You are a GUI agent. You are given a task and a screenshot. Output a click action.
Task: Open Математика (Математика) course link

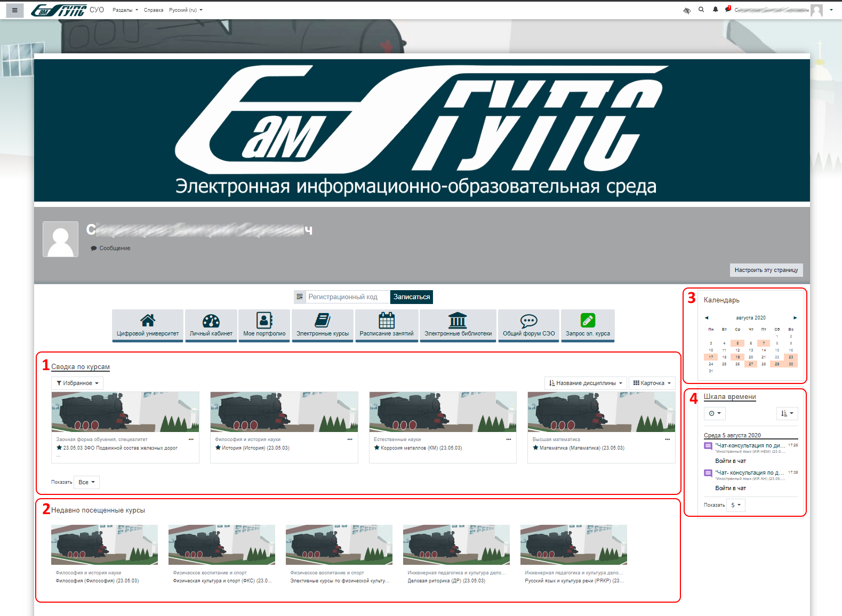tap(582, 449)
